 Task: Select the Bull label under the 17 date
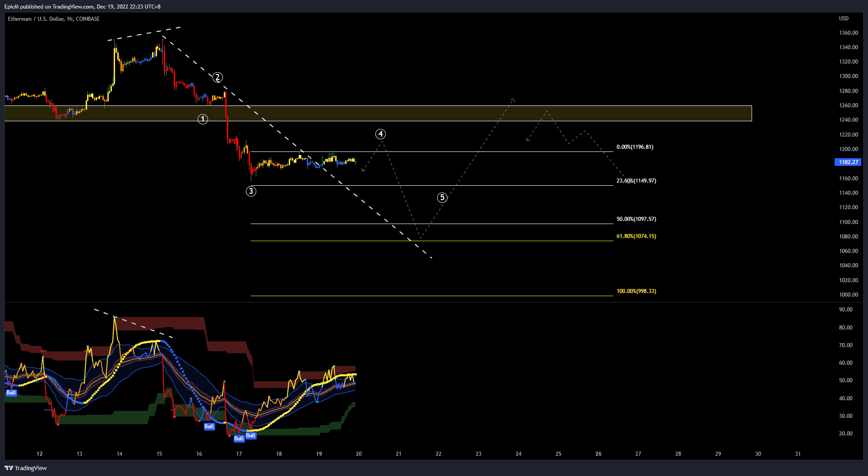coord(238,438)
